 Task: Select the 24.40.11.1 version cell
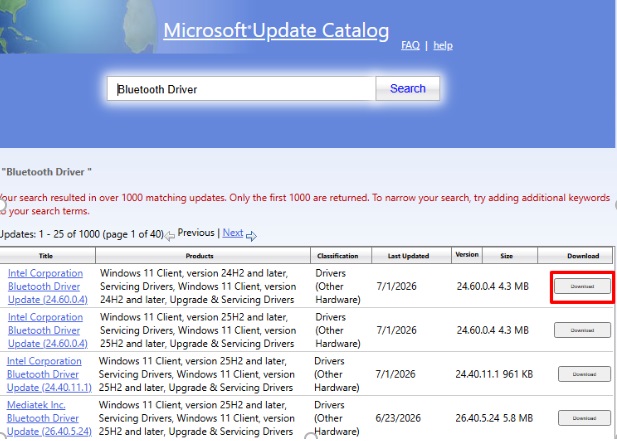coord(477,374)
